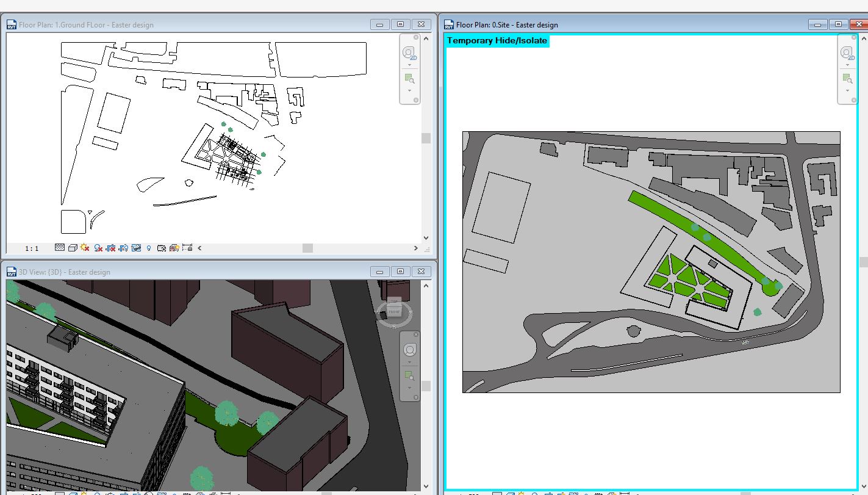Click the 1 : 1 view scale, Ground Floor view
Image resolution: width=868 pixels, height=495 pixels.
[32, 248]
